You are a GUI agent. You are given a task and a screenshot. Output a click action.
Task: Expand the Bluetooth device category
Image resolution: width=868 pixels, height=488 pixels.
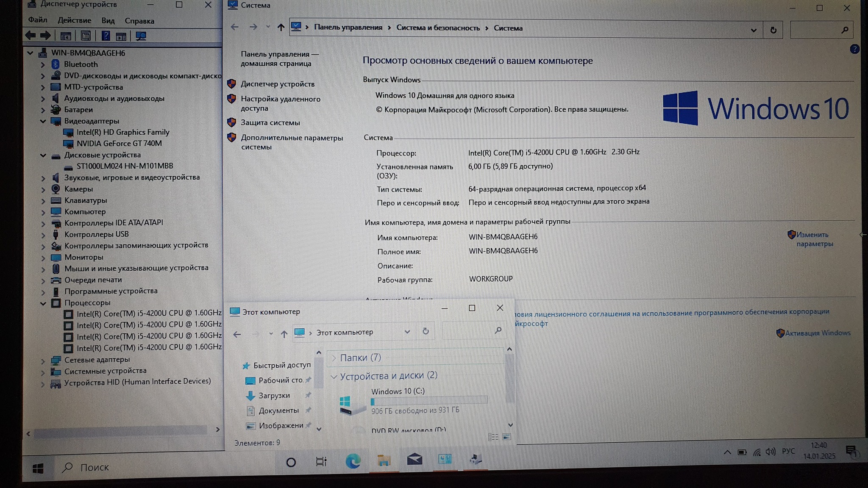click(x=43, y=64)
